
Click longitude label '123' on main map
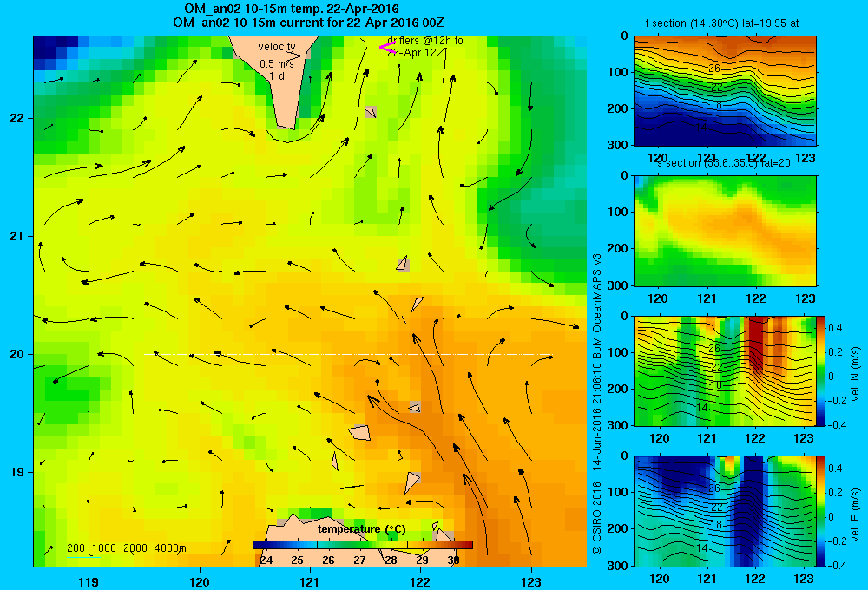coord(531,581)
